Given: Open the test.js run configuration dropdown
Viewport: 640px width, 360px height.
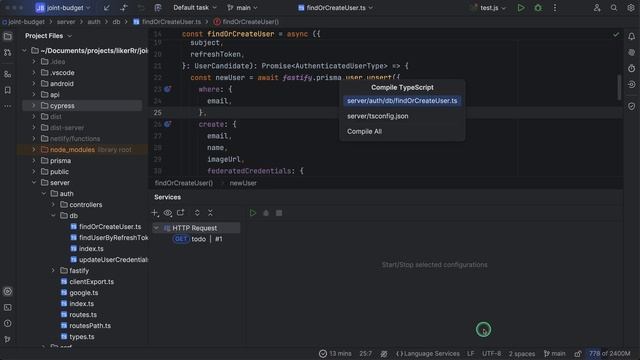Looking at the screenshot, I should point(489,8).
